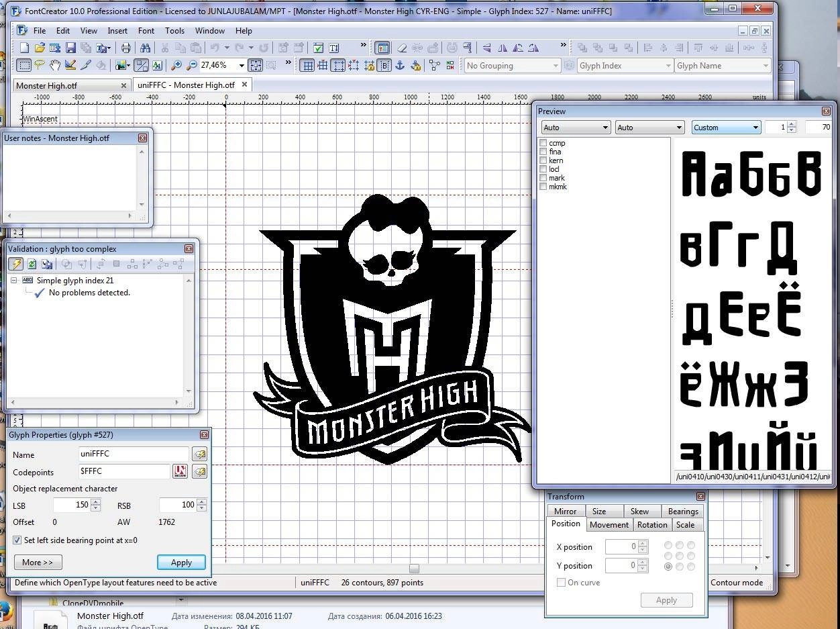Screen dimensions: 840x629
Task: Select the Hand pan tool
Action: tap(55, 65)
